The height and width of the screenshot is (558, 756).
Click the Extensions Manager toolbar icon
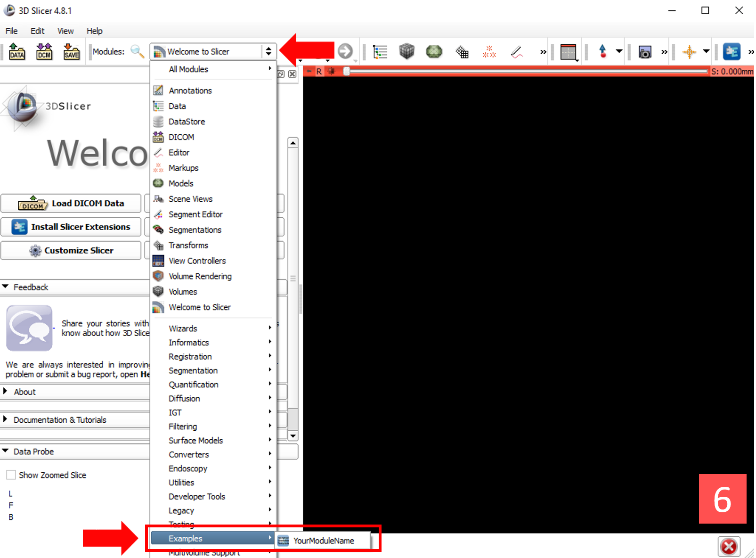[x=732, y=51]
